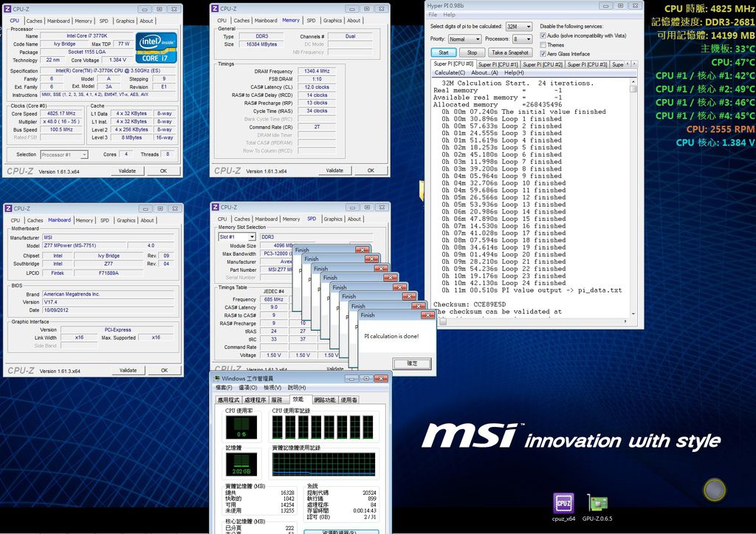This screenshot has height=534, width=756.
Task: Open the File menu in Hyper PI
Action: point(433,15)
